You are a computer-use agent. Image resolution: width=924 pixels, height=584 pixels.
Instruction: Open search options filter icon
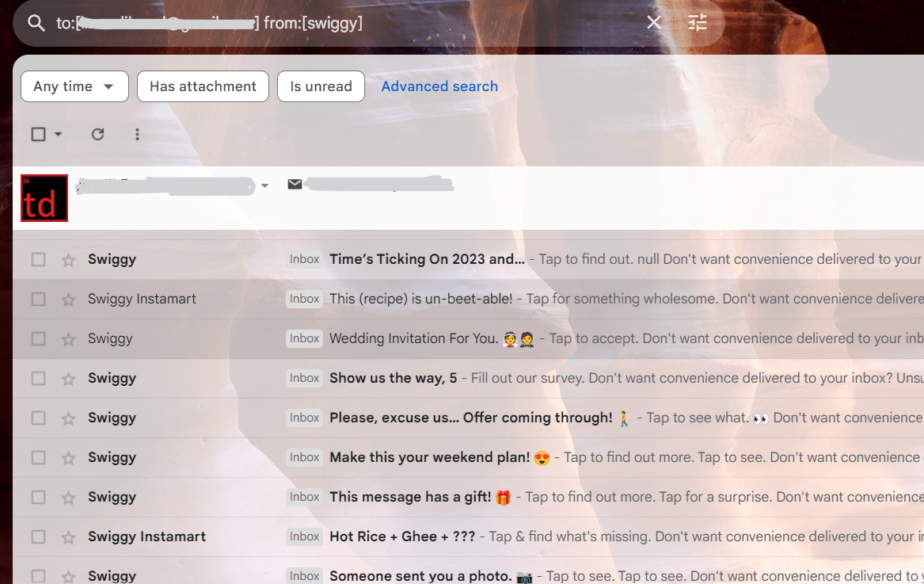(x=697, y=22)
